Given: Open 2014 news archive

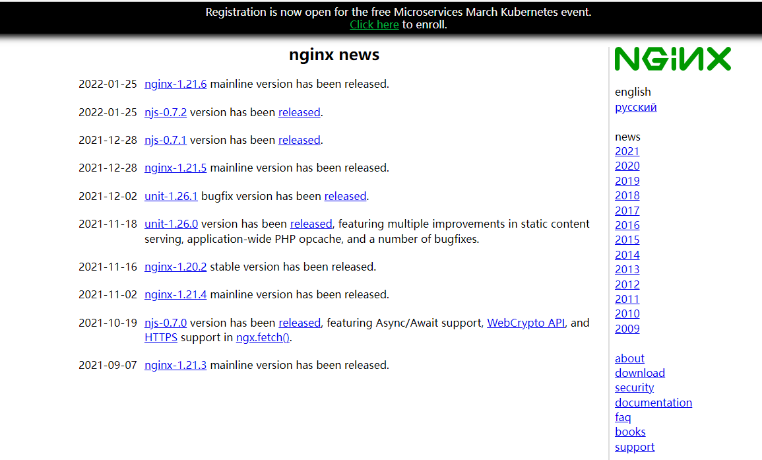Looking at the screenshot, I should pos(627,255).
